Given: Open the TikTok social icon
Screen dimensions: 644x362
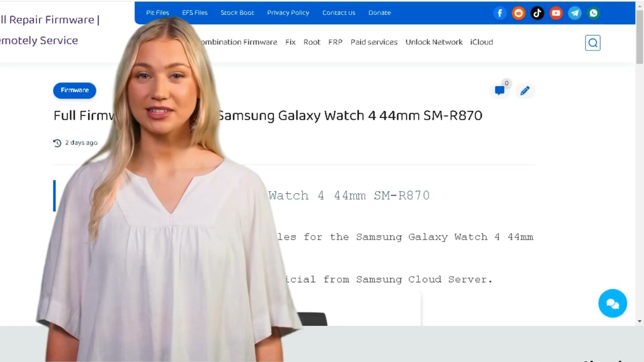Looking at the screenshot, I should [x=537, y=13].
